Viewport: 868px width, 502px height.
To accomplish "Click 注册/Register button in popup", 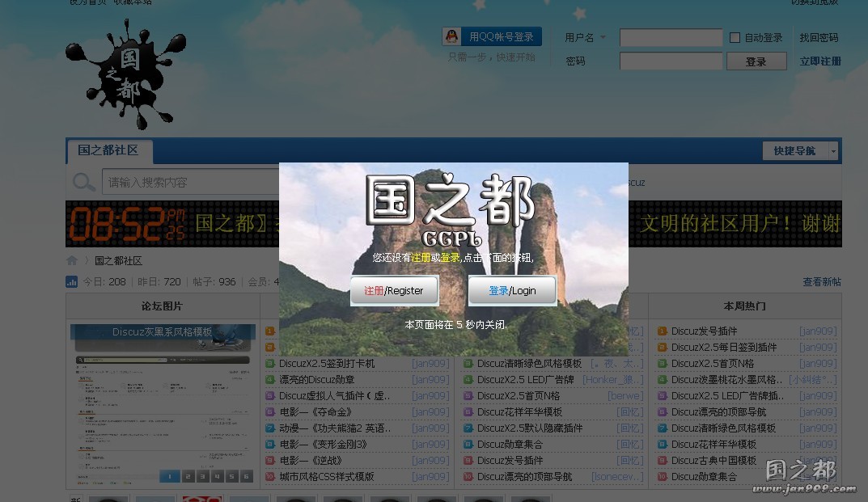I will coord(394,290).
